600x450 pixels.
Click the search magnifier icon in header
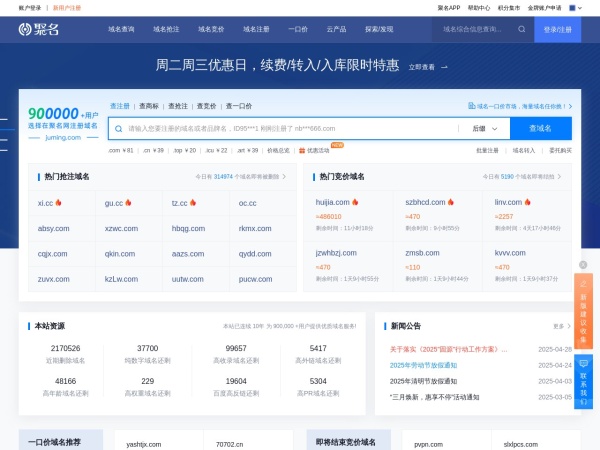pyautogui.click(x=522, y=29)
